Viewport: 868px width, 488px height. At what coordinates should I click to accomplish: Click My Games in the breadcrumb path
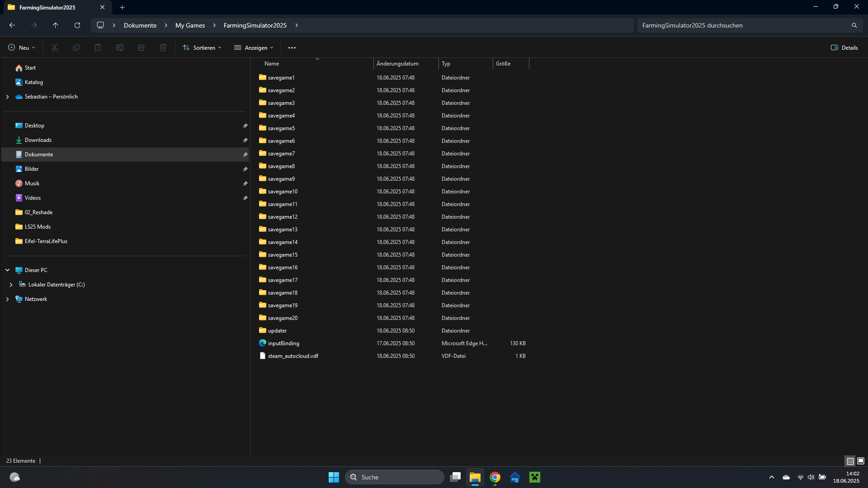pyautogui.click(x=190, y=25)
